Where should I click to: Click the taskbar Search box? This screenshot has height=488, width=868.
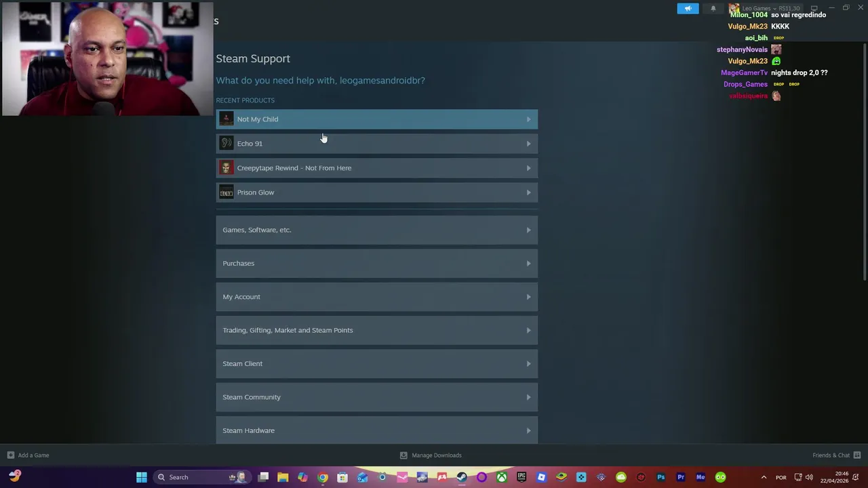(x=201, y=477)
